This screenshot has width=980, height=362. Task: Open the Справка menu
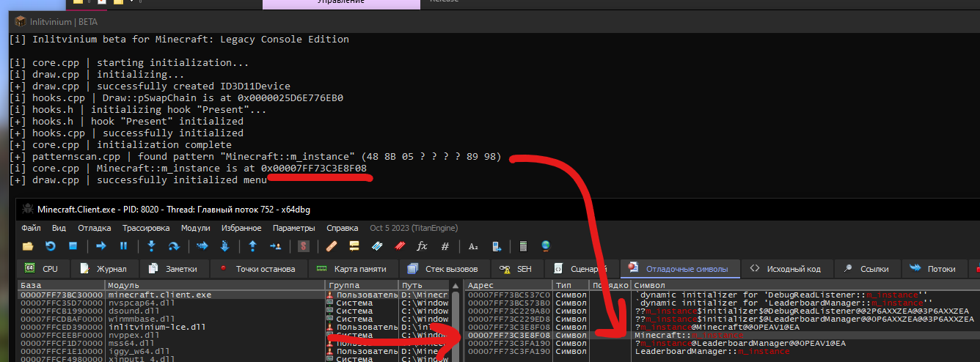(x=343, y=228)
